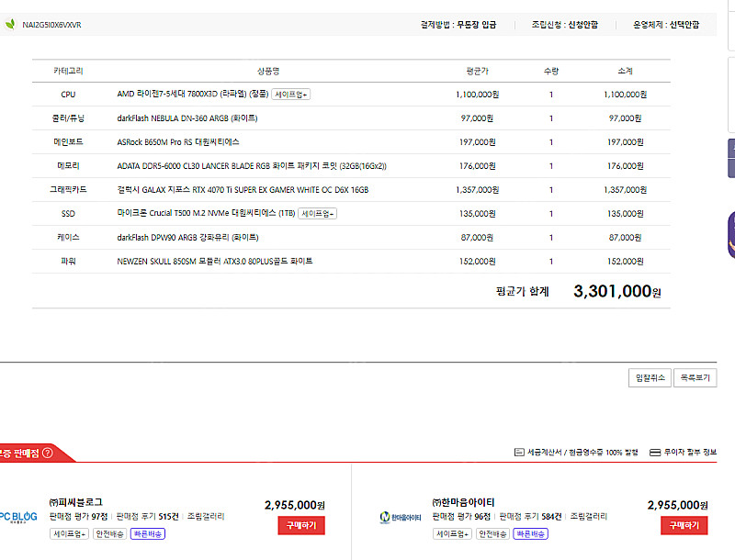Click the 세이프업+ badge on the CPU row
Image resolution: width=735 pixels, height=560 pixels.
[x=290, y=95]
